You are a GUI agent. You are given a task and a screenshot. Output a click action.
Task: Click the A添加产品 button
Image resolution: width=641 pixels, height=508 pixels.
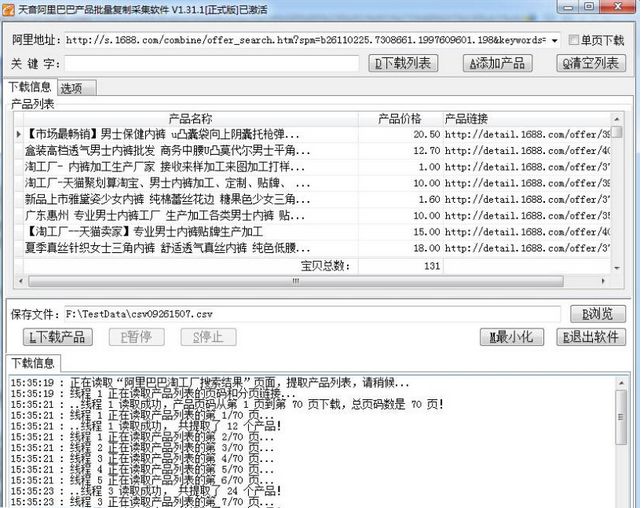pyautogui.click(x=497, y=63)
